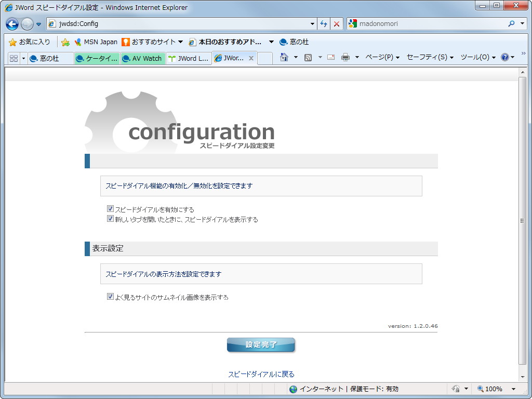The width and height of the screenshot is (532, 399).
Task: Expand the おすすめサイト dropdown arrow
Action: click(180, 42)
